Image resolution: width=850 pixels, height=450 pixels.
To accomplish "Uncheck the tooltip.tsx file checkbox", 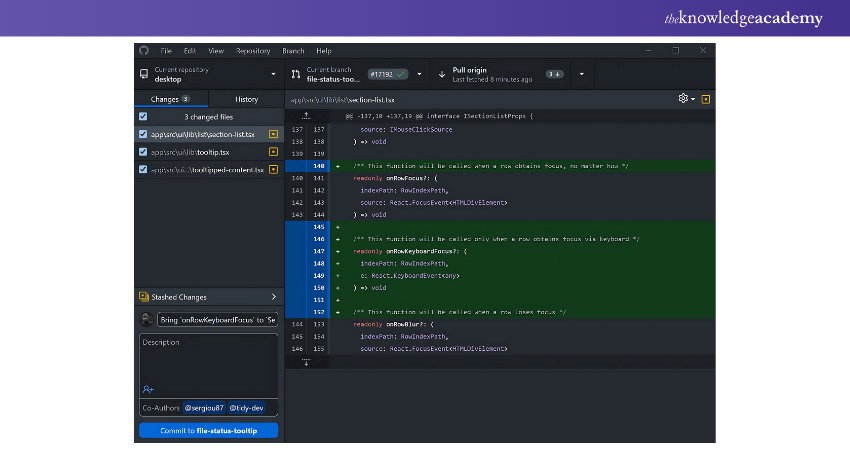I will pyautogui.click(x=143, y=152).
